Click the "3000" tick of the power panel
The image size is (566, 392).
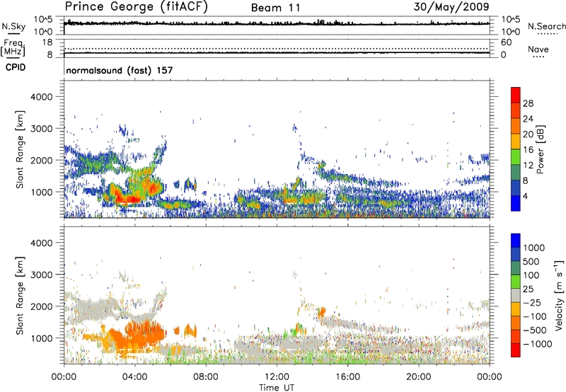coord(42,129)
